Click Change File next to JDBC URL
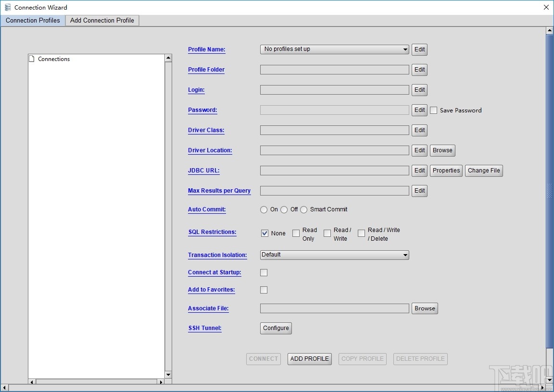 pyautogui.click(x=484, y=171)
